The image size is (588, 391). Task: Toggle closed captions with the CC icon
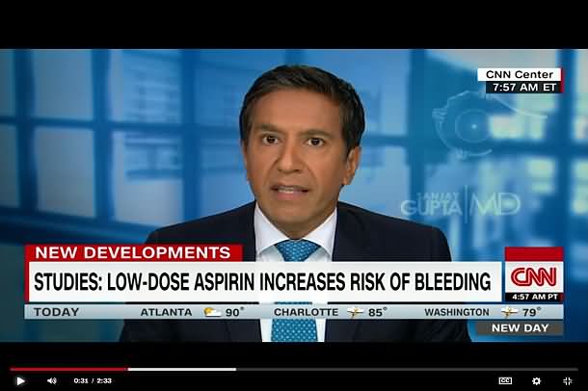pos(505,381)
